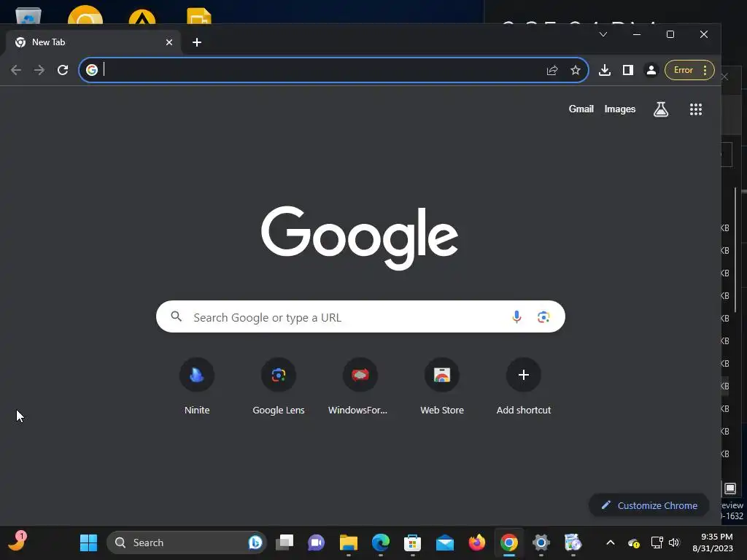The image size is (747, 560).
Task: Search by image with Lens icon
Action: coord(543,316)
